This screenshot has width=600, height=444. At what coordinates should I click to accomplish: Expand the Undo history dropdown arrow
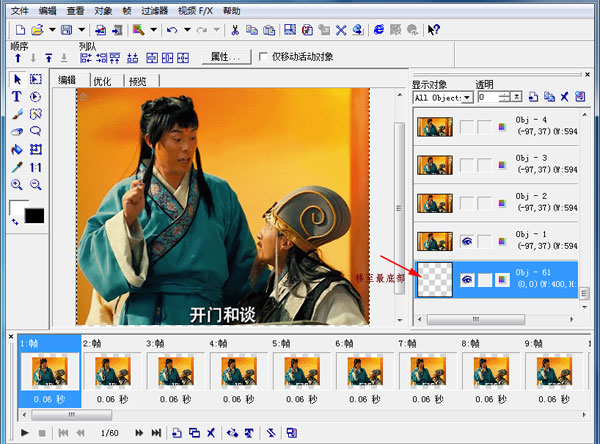[x=187, y=29]
